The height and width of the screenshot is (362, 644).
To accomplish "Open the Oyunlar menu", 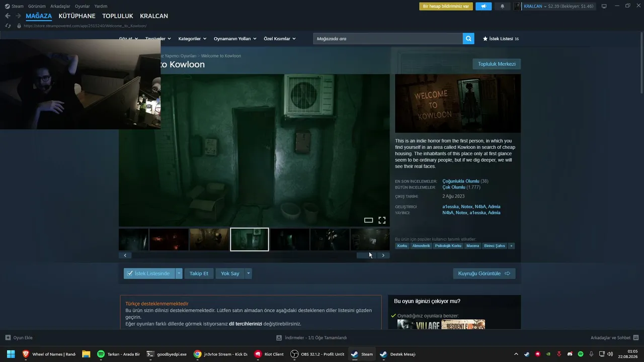I will 83,7.
